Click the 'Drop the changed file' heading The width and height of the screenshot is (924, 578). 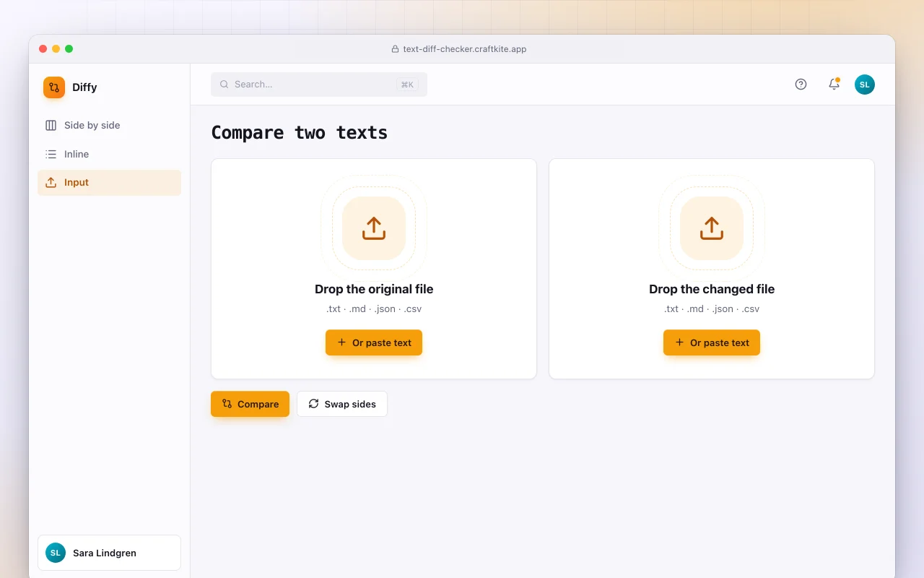712,289
